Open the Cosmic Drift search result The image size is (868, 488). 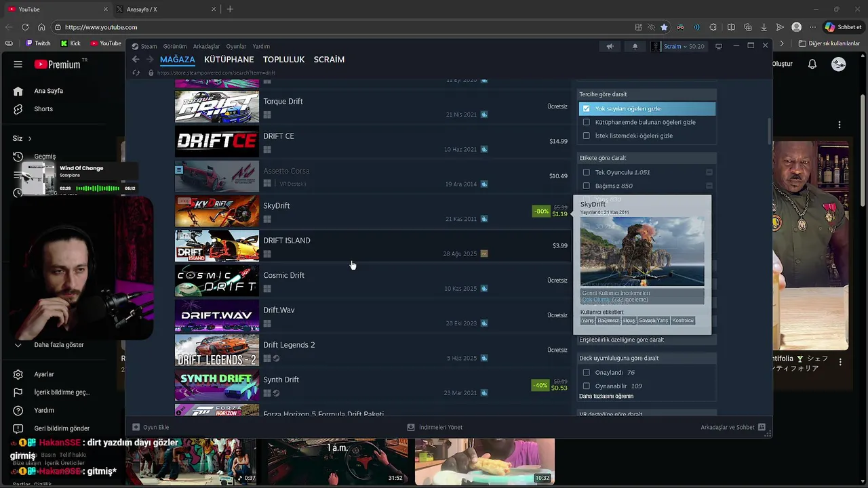click(372, 281)
